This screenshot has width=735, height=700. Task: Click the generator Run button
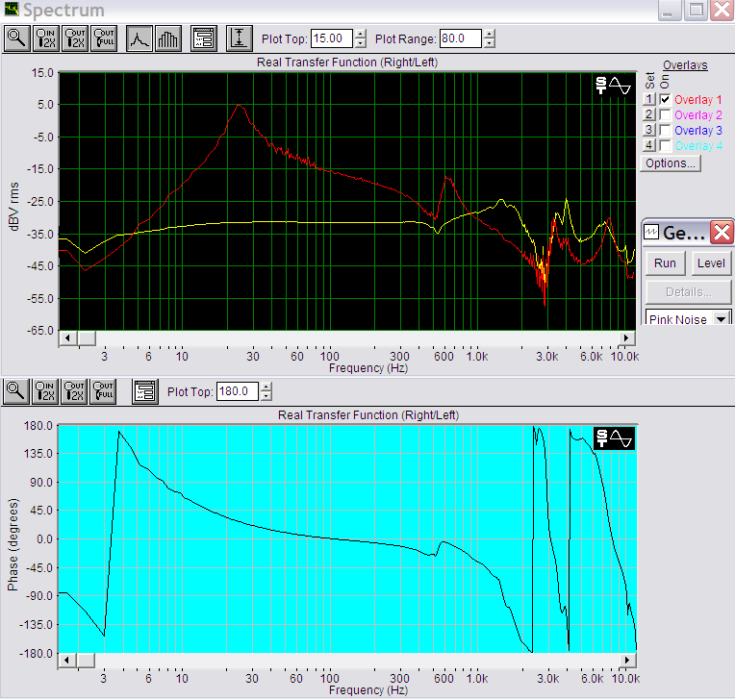pos(665,263)
